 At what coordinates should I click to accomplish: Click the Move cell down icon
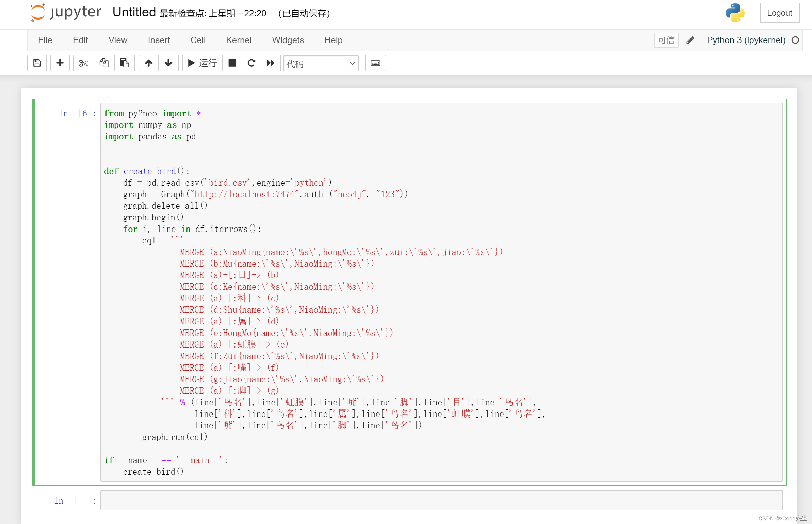[168, 63]
